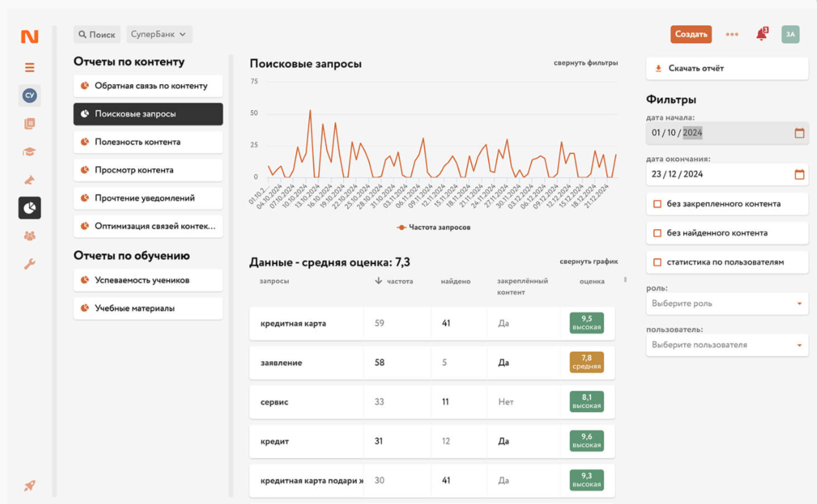Click the оценка column header
The image size is (817, 504).
pos(592,281)
